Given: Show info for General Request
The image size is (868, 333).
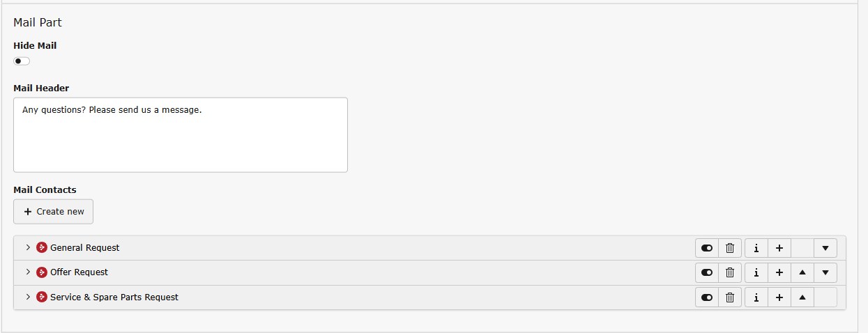Looking at the screenshot, I should [756, 248].
